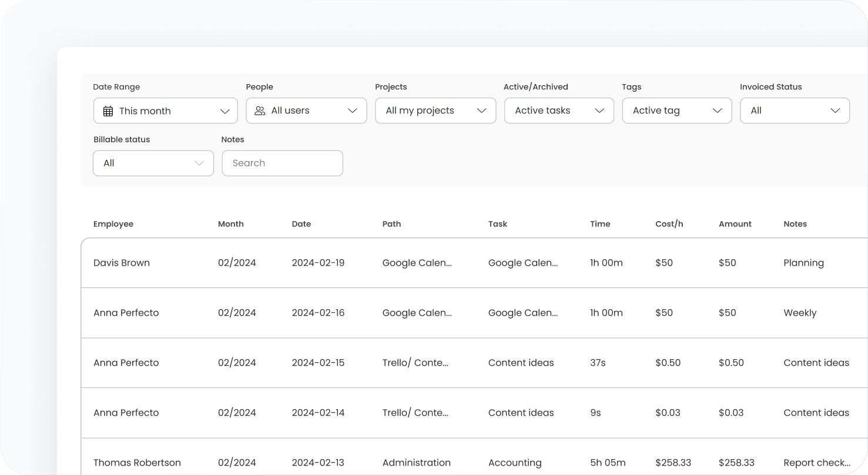Click the Time column header
The image size is (868, 475).
point(600,224)
